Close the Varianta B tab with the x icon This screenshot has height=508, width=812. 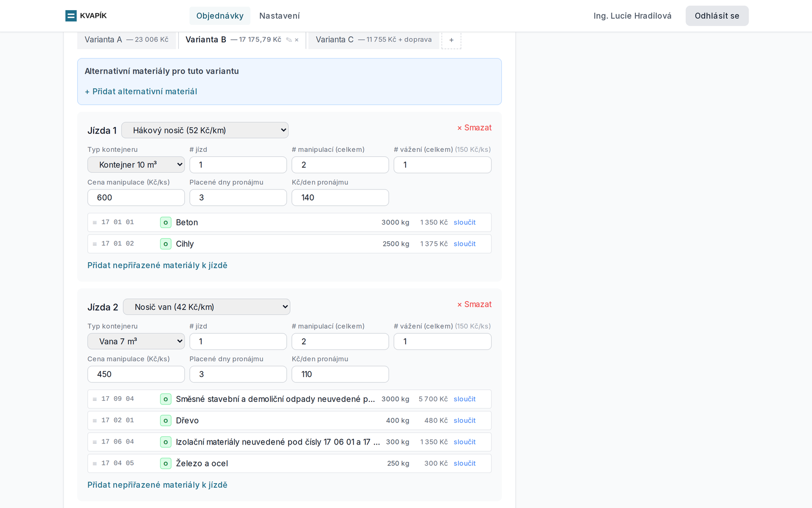(x=296, y=40)
